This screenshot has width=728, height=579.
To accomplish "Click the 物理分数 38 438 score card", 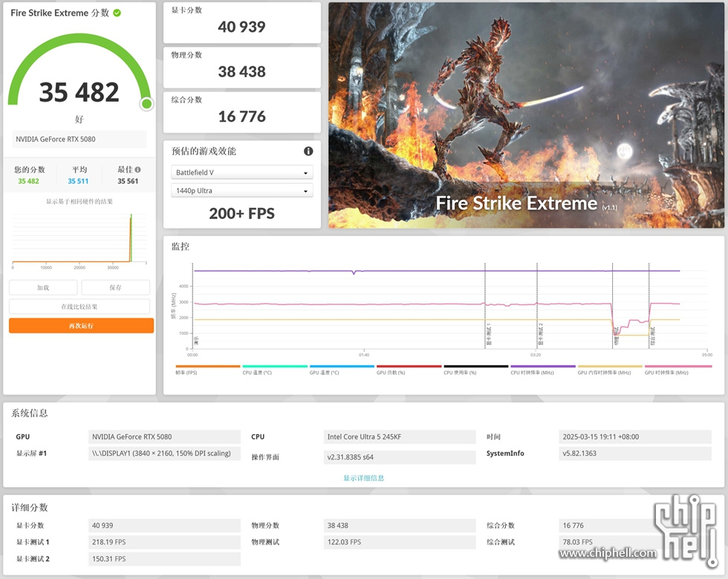I will tap(242, 68).
